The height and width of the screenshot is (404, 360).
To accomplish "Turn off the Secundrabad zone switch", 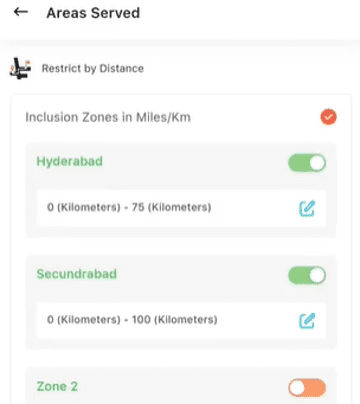I will coord(307,275).
